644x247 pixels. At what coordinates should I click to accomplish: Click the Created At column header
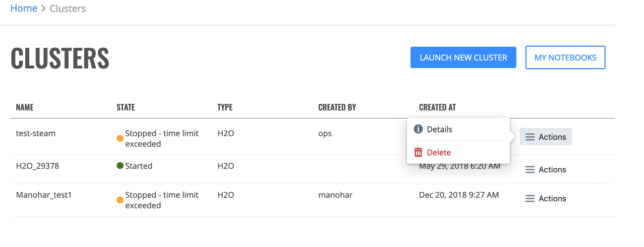point(437,107)
